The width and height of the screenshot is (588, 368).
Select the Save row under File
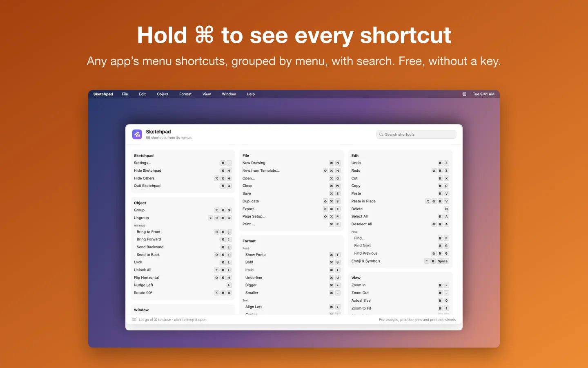(x=291, y=194)
